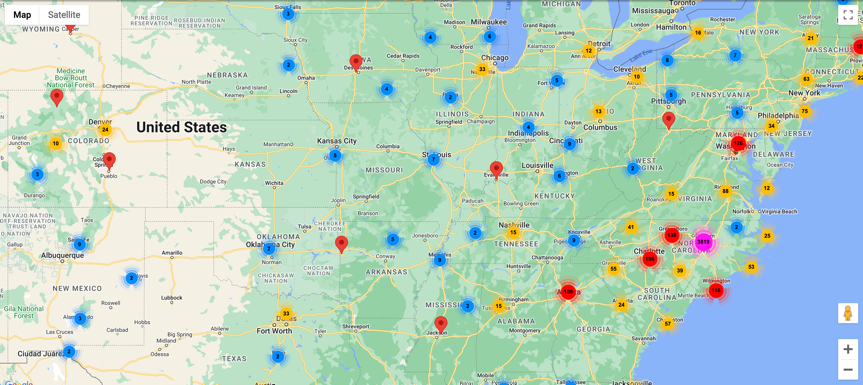The height and width of the screenshot is (385, 863).
Task: Open the 10 cluster at Cleveland
Action: [637, 76]
